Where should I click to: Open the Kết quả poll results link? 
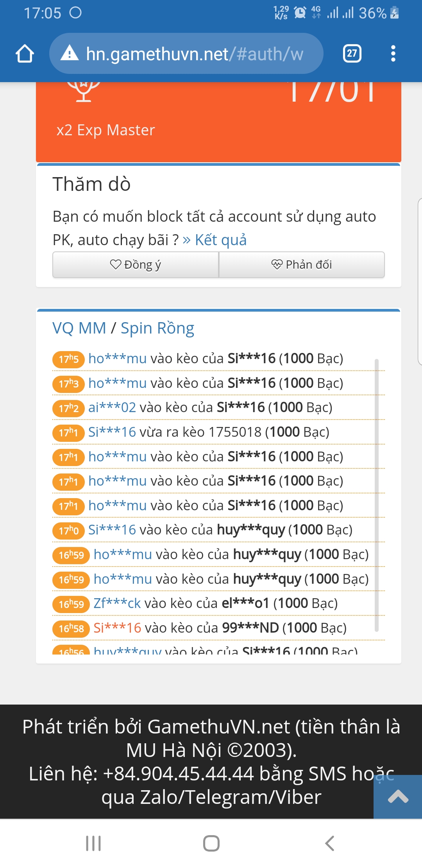click(215, 240)
